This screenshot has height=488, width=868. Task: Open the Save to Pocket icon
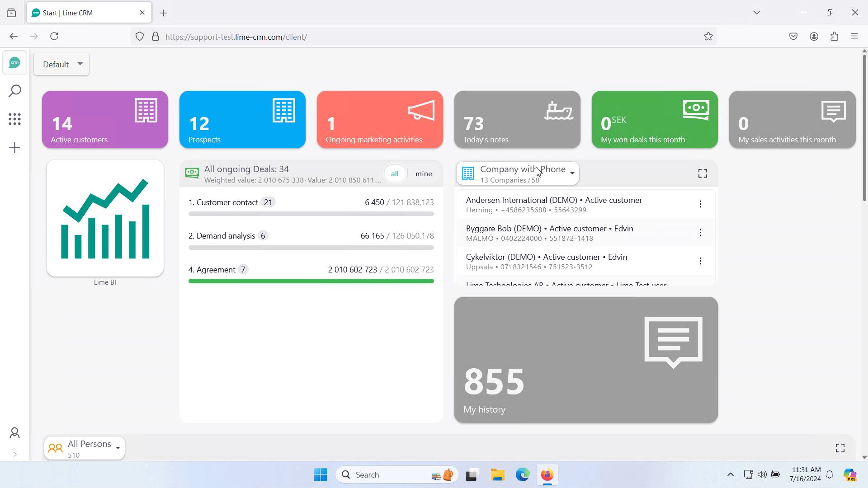(x=793, y=37)
